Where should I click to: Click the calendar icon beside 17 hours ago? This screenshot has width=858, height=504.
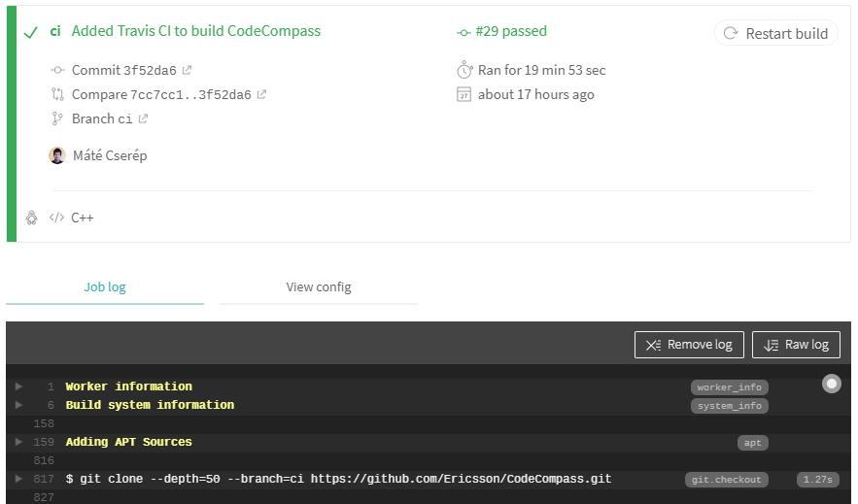pos(463,94)
